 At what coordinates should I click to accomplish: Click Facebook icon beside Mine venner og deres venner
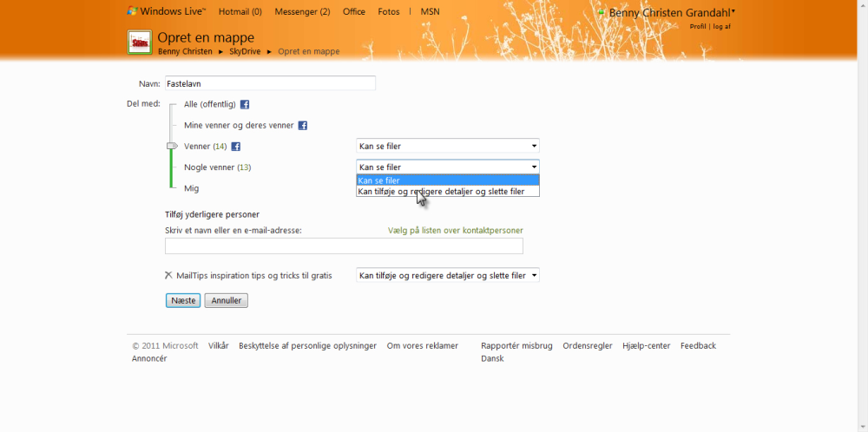(x=302, y=126)
